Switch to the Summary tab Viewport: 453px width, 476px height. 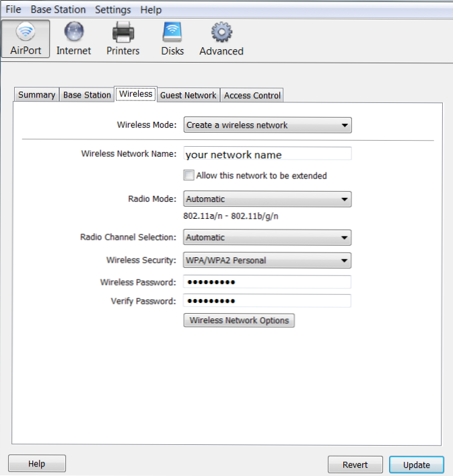click(x=36, y=95)
